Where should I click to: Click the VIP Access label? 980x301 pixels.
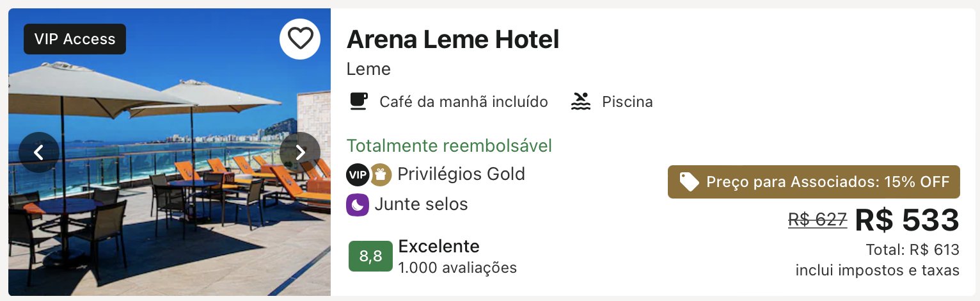pyautogui.click(x=75, y=39)
